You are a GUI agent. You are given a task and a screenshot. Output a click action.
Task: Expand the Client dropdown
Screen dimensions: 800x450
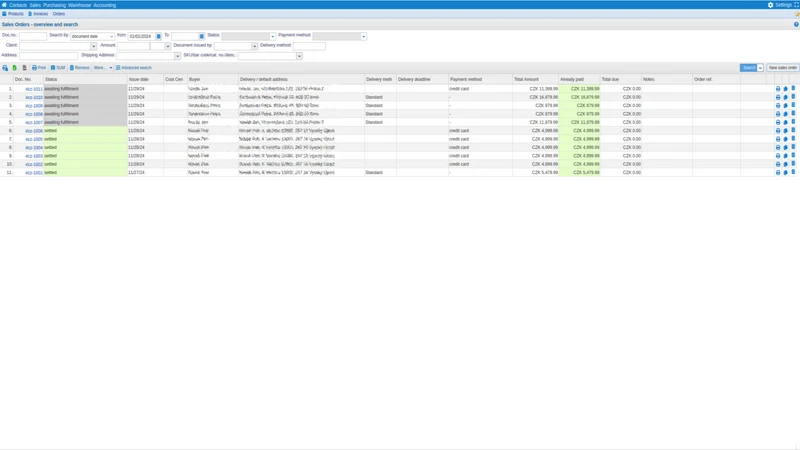coord(93,46)
